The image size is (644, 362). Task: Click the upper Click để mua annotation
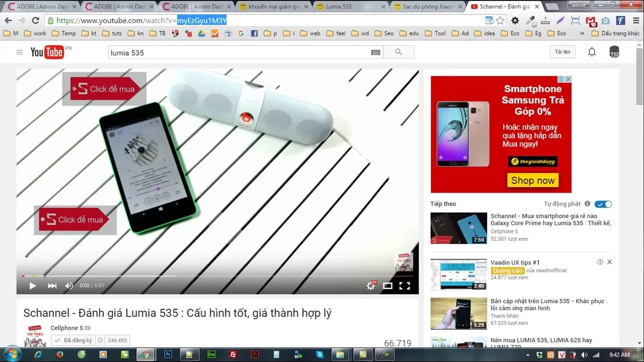104,89
